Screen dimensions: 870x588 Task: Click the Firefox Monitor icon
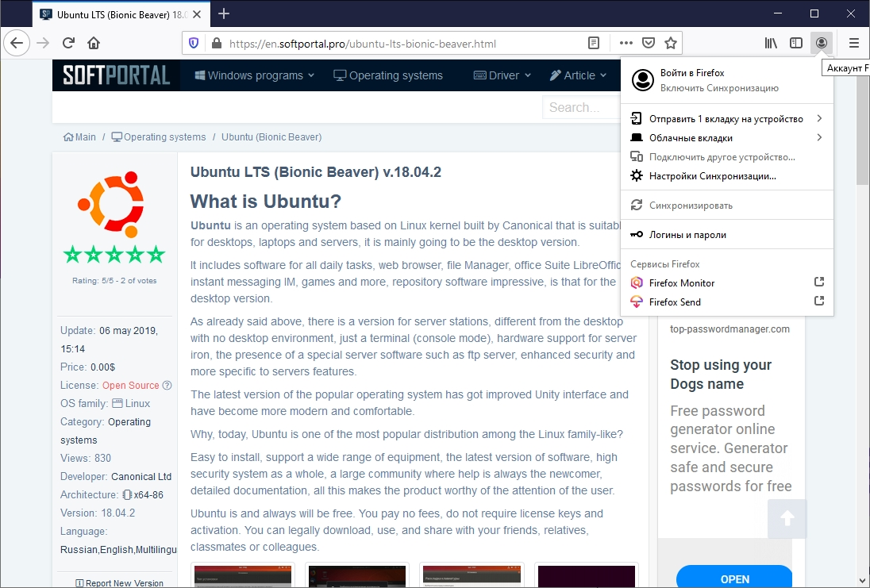tap(637, 283)
